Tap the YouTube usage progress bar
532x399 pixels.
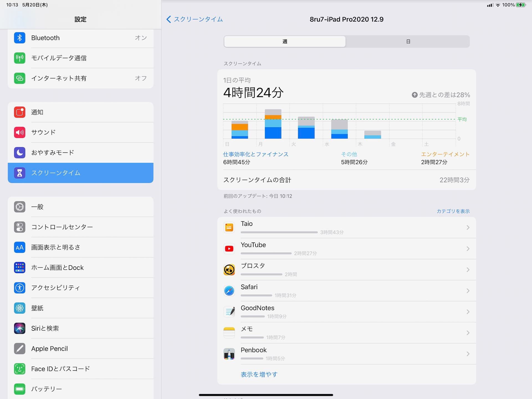[x=266, y=253]
